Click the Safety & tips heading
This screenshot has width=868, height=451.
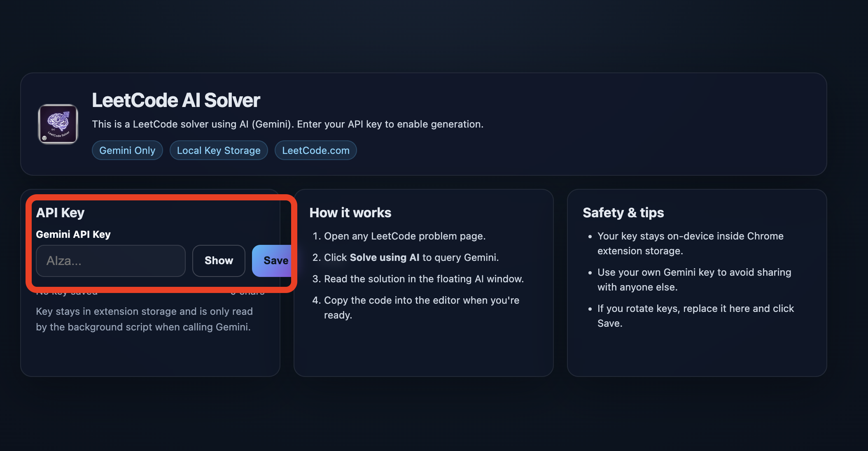623,213
